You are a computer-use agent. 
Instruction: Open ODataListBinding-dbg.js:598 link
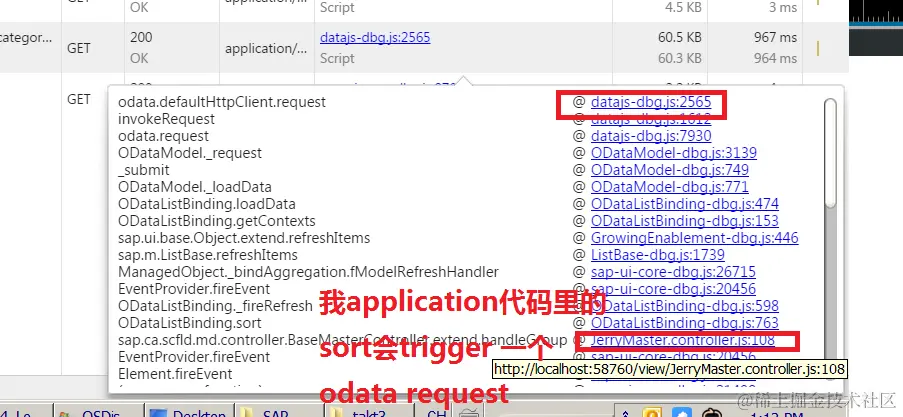pos(685,306)
